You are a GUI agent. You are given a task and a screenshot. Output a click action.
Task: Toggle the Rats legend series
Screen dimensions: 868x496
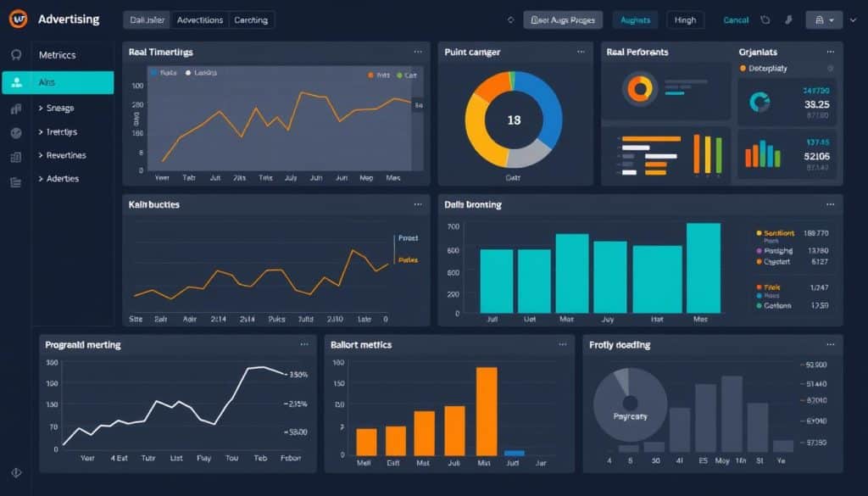click(x=164, y=73)
